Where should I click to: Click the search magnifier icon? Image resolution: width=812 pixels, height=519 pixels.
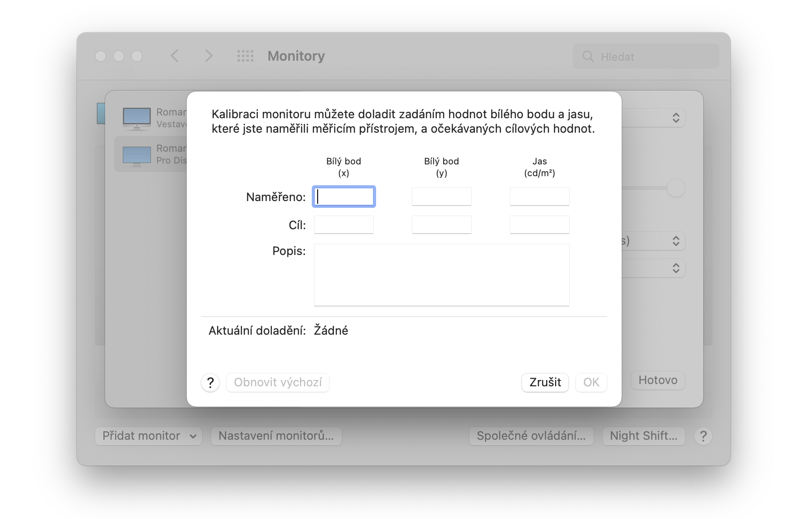click(588, 57)
